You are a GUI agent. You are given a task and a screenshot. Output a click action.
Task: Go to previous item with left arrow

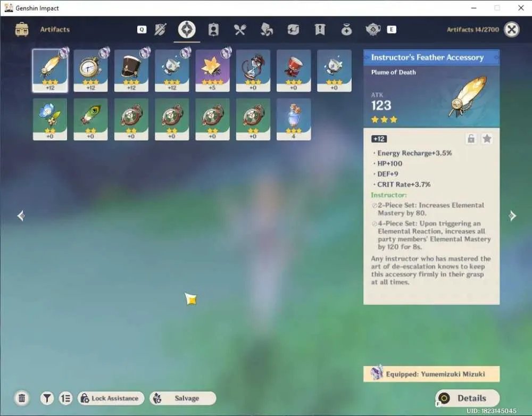[21, 215]
